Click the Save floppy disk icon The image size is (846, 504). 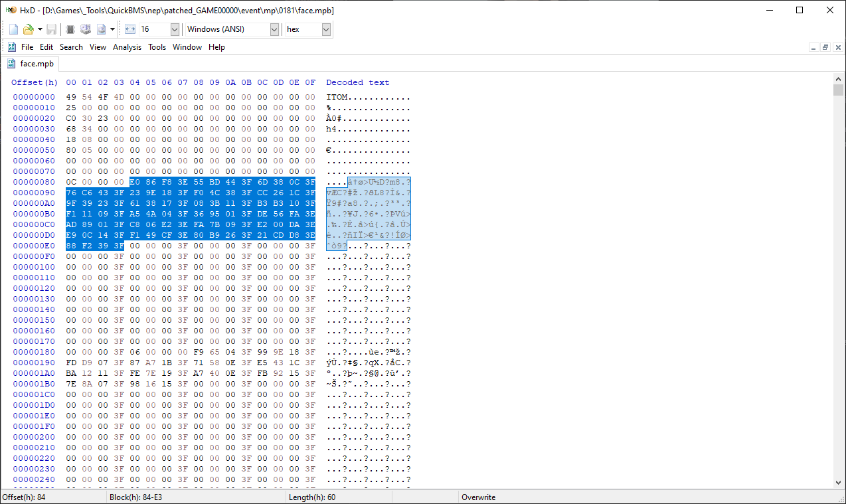51,29
